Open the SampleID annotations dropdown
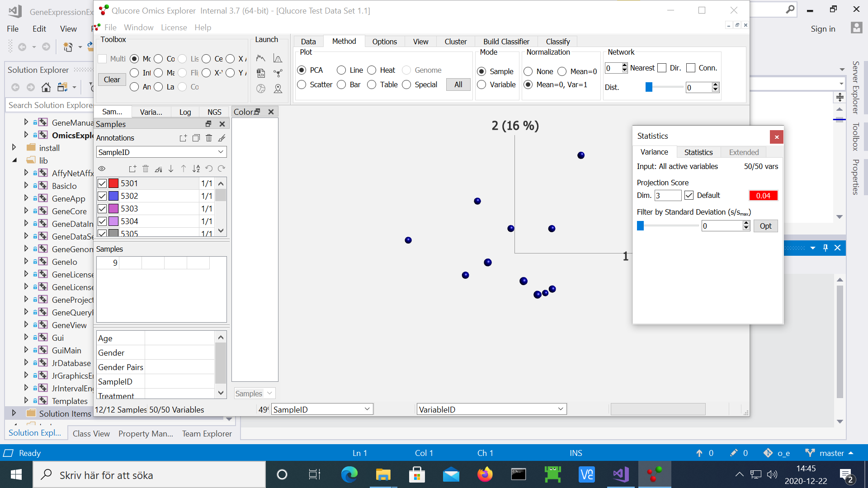 tap(161, 152)
